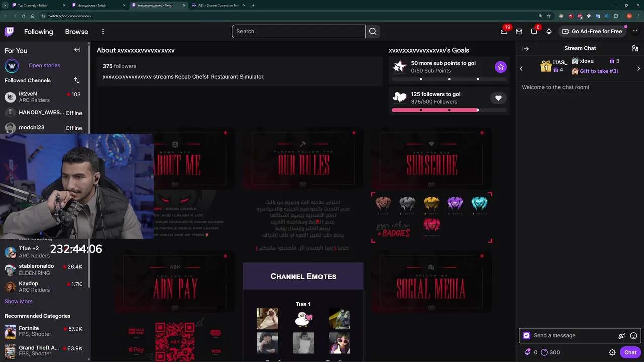Screen dimensions: 644x362
Task: Open a new browser tab
Action: 253,5
